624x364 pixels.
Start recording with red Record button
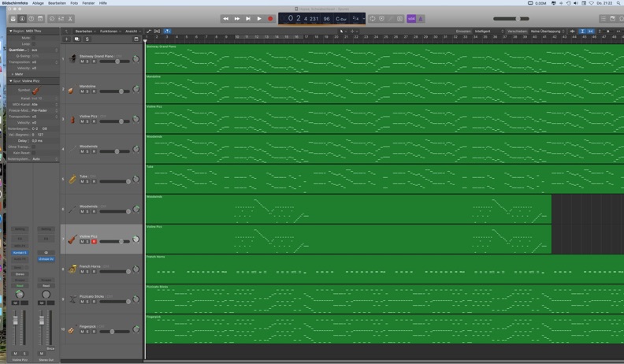(270, 19)
